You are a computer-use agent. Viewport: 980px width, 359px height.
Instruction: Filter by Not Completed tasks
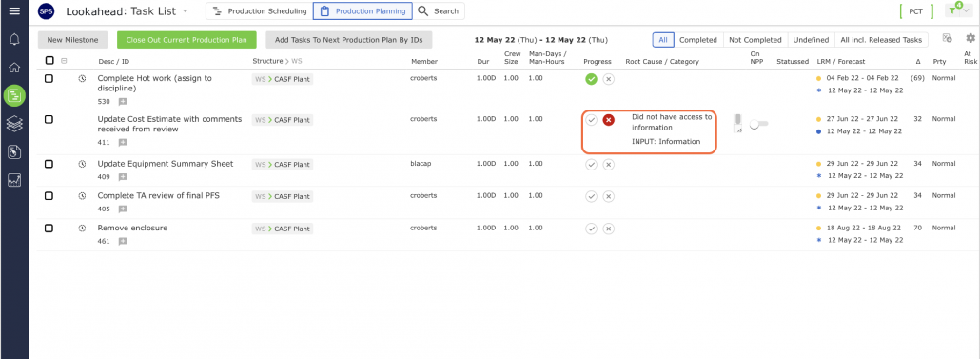click(x=755, y=39)
